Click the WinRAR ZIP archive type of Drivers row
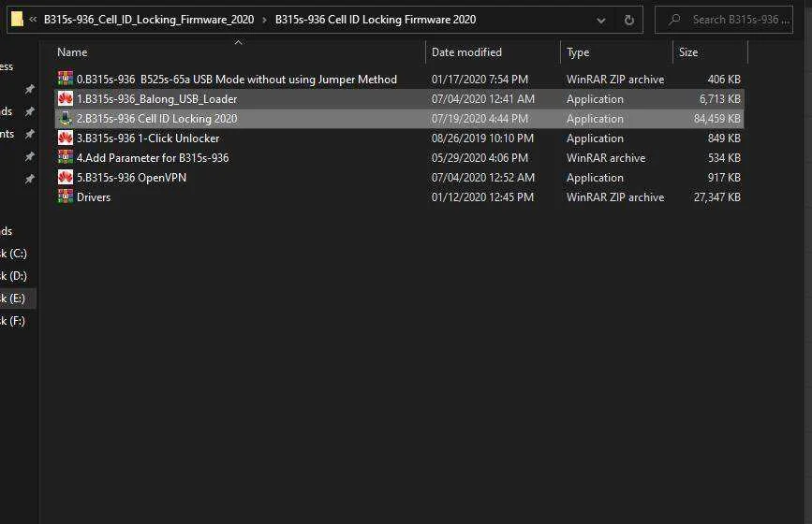This screenshot has height=524, width=812. (615, 197)
